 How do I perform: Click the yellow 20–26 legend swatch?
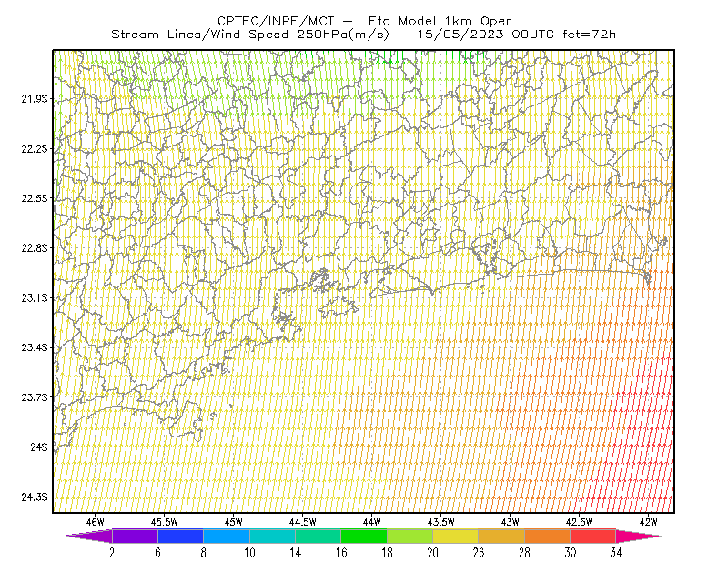click(456, 536)
